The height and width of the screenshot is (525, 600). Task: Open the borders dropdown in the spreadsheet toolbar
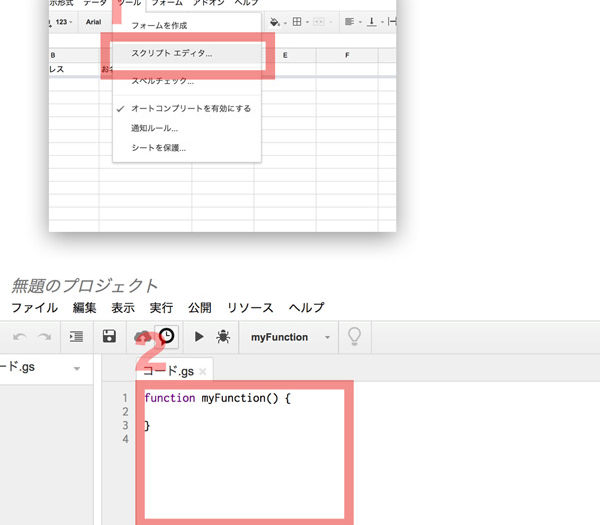302,22
